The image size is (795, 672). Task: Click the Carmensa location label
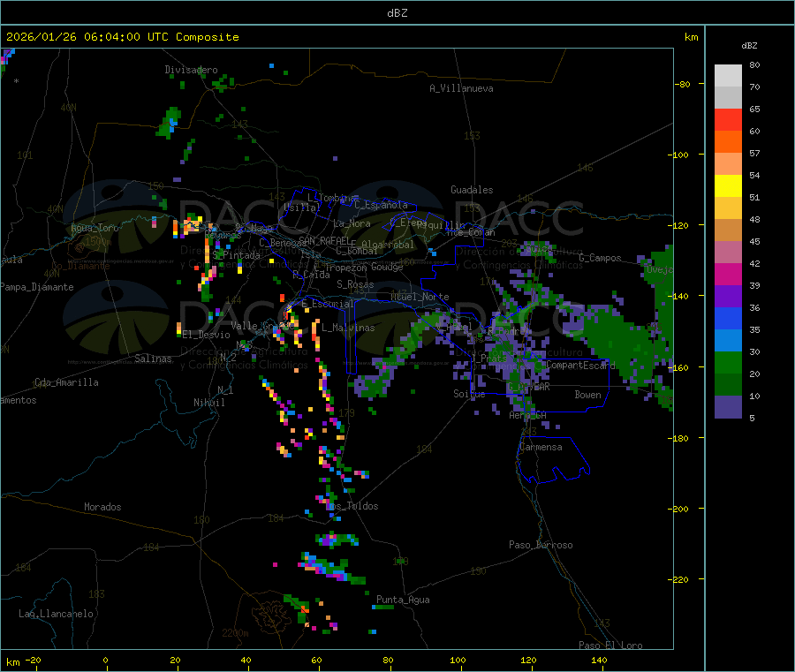point(541,447)
